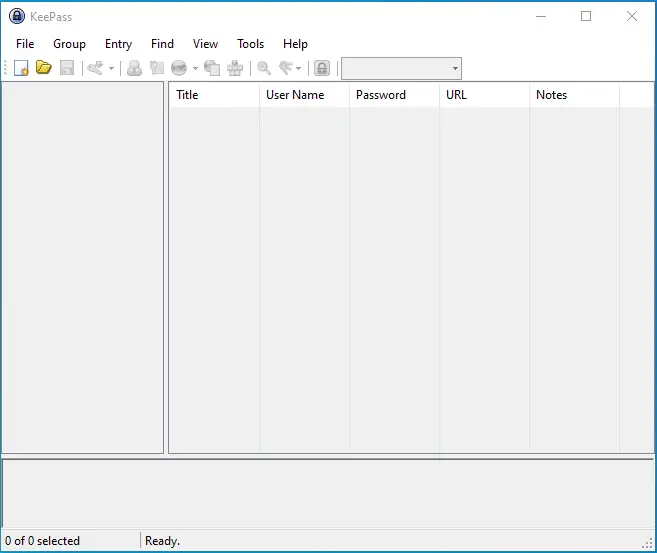Click the resize grip in status bar corner
The width and height of the screenshot is (657, 553).
click(647, 543)
